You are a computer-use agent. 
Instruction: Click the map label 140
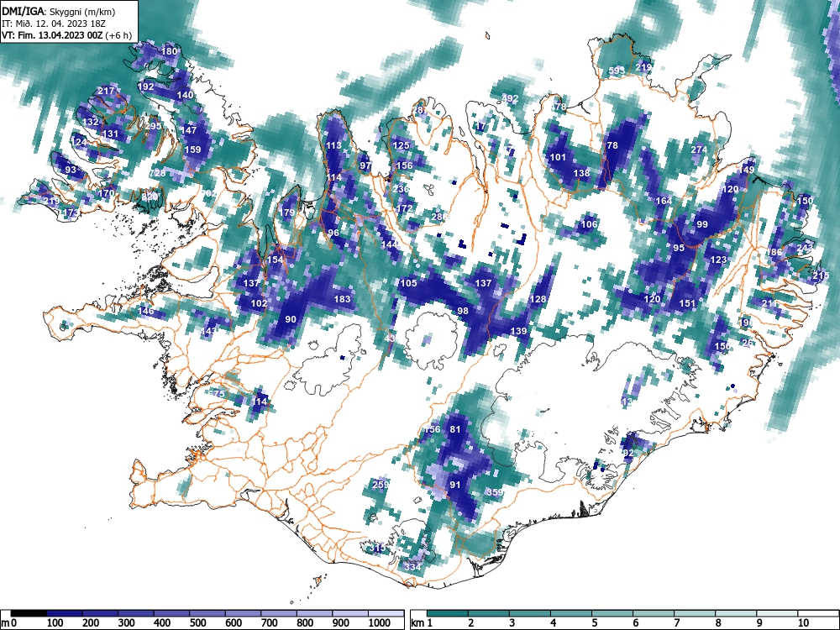click(x=185, y=95)
